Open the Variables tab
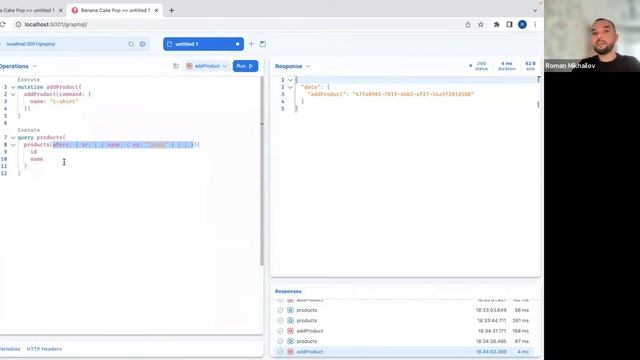The image size is (640, 360). (x=10, y=349)
